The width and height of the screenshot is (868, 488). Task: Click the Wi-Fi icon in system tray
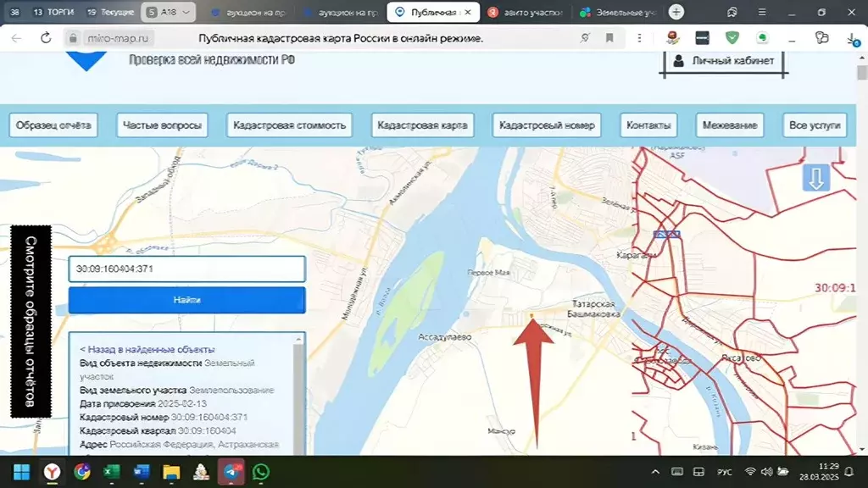click(750, 472)
